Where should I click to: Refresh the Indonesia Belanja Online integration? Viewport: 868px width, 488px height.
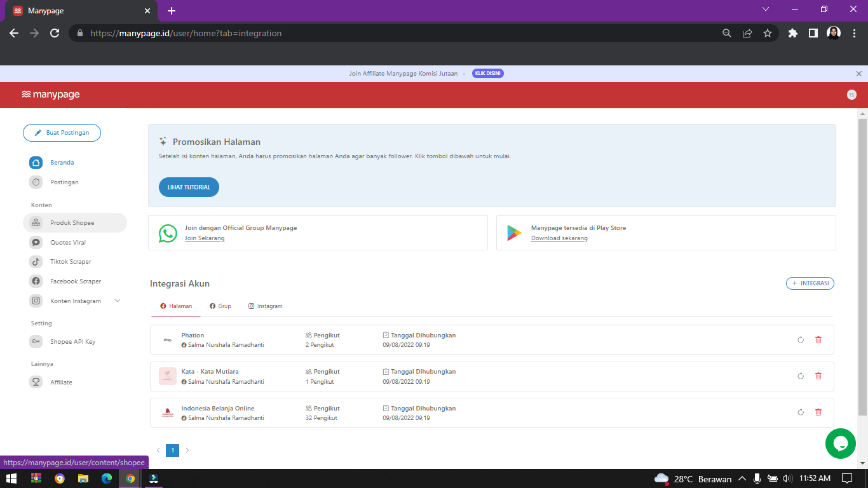click(801, 412)
